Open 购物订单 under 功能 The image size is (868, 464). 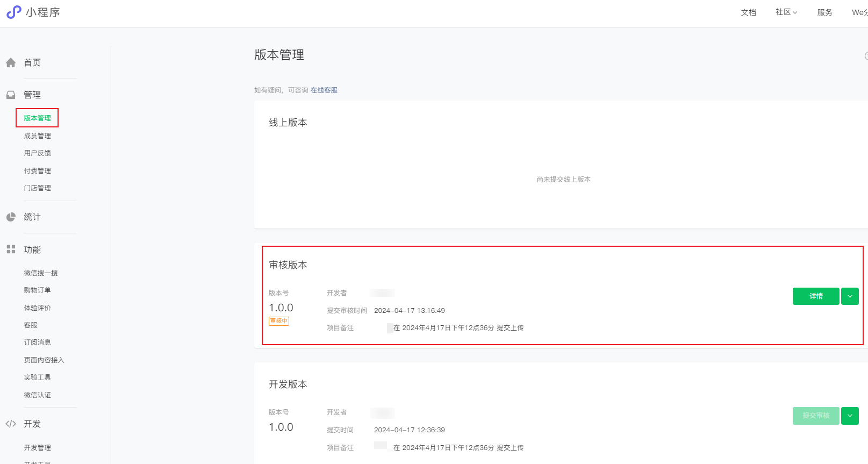37,290
